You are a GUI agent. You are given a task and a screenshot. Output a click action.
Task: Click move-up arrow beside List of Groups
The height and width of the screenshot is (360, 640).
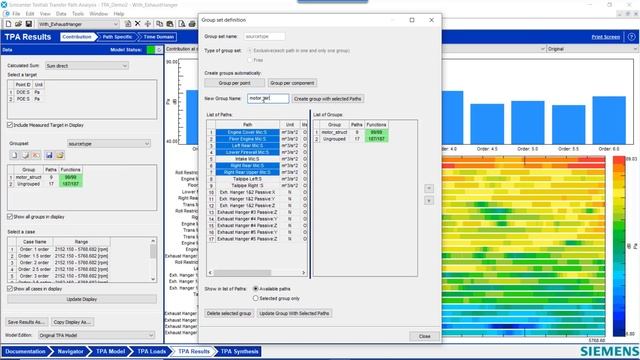pos(429,188)
